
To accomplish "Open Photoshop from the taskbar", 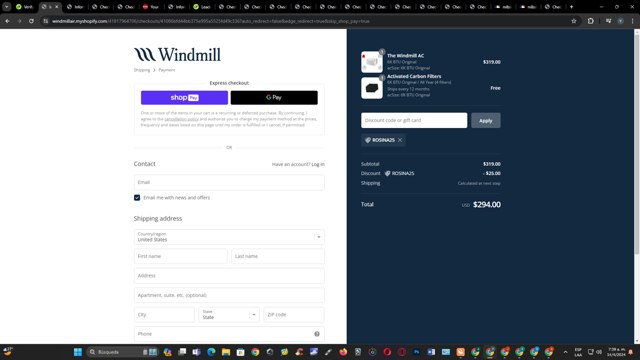I will click(416, 352).
